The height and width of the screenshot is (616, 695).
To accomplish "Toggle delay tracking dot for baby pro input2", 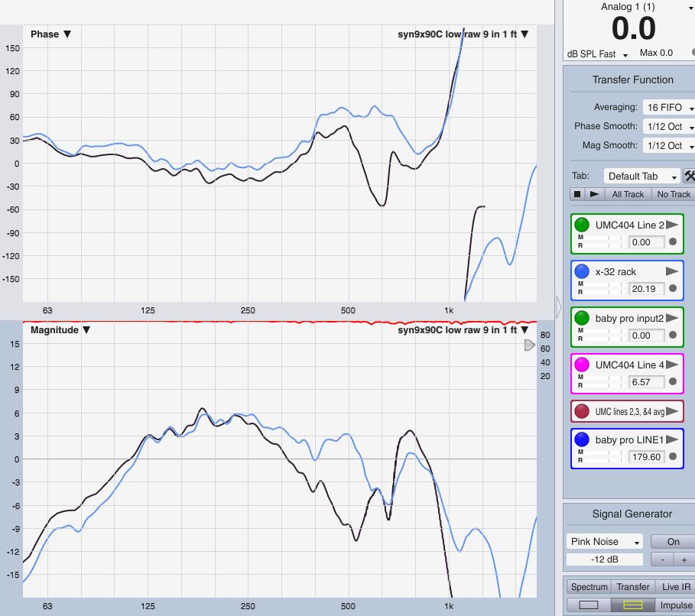I will click(673, 335).
